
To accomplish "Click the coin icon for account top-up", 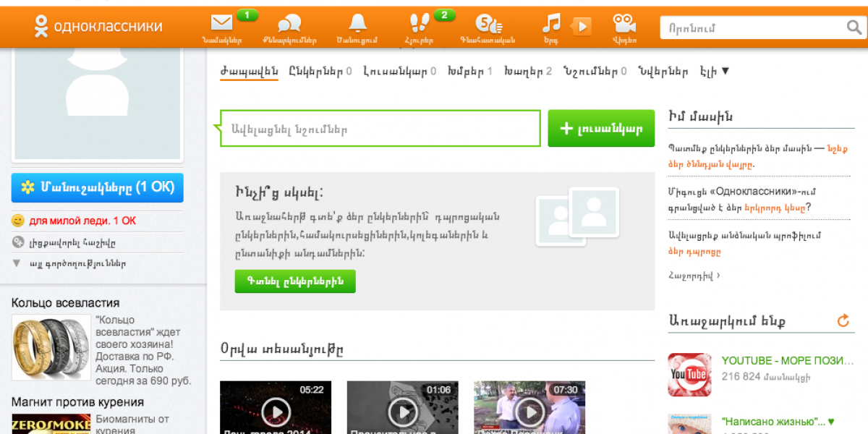I will click(x=18, y=242).
